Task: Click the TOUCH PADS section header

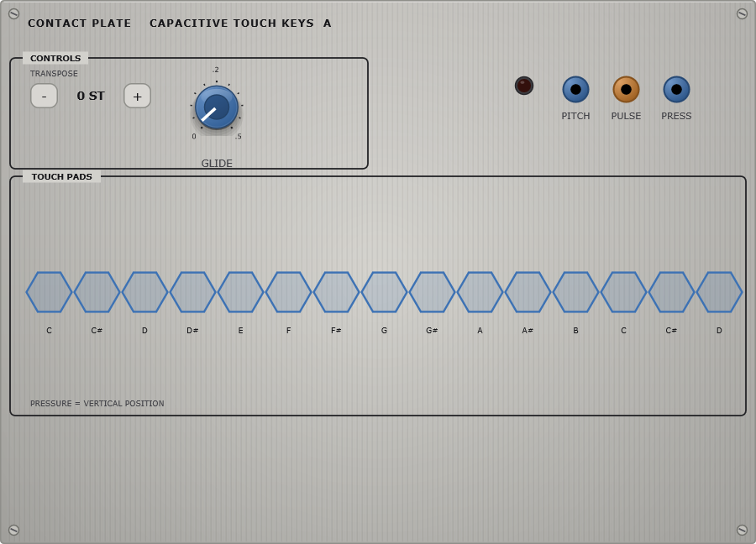Action: click(61, 177)
